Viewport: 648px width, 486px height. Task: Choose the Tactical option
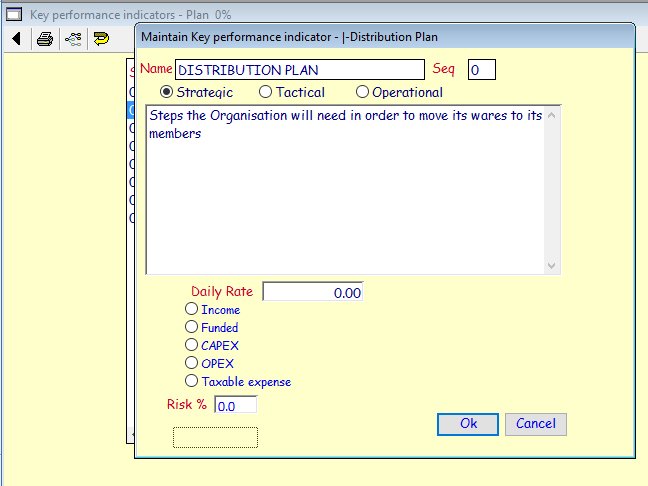click(265, 92)
